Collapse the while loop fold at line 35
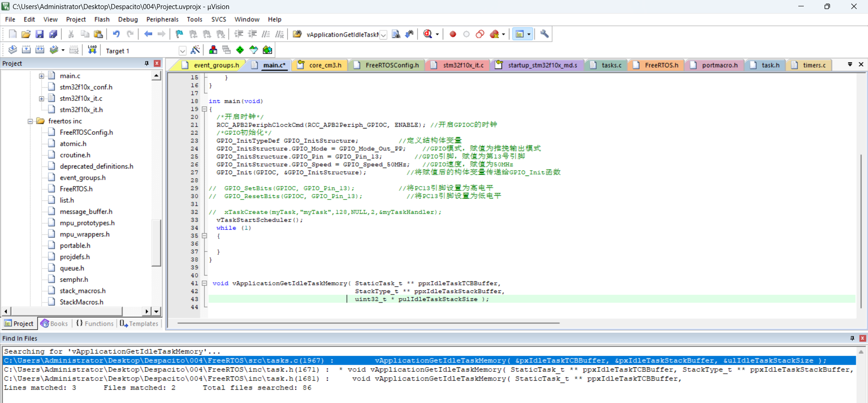Screen dimensions: 868x403 204,236
